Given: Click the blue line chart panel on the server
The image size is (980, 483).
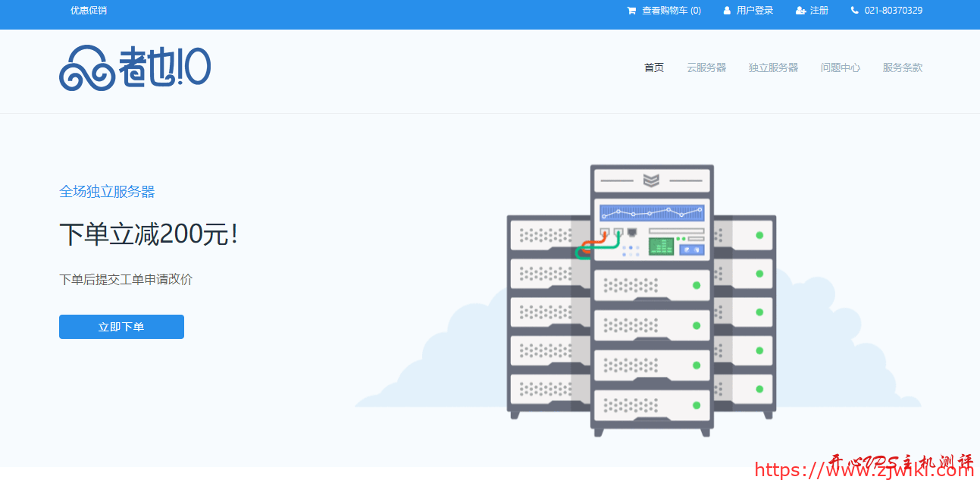Looking at the screenshot, I should point(652,212).
